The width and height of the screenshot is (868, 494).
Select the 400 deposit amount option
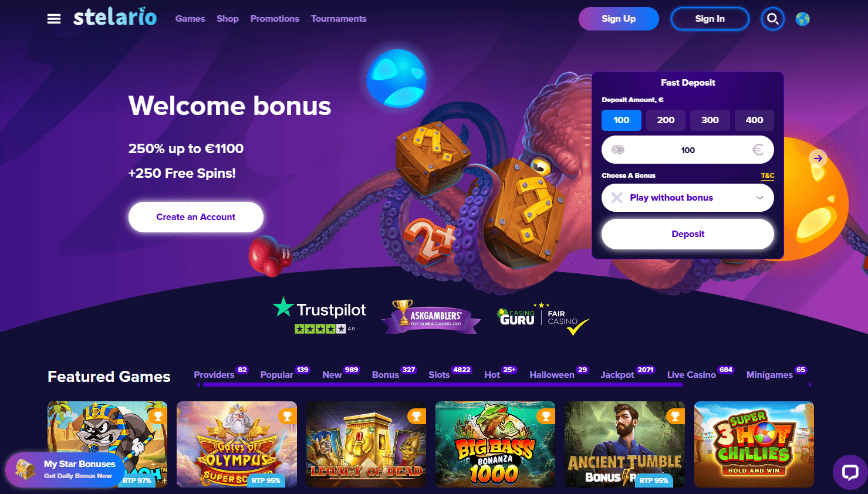click(x=754, y=120)
